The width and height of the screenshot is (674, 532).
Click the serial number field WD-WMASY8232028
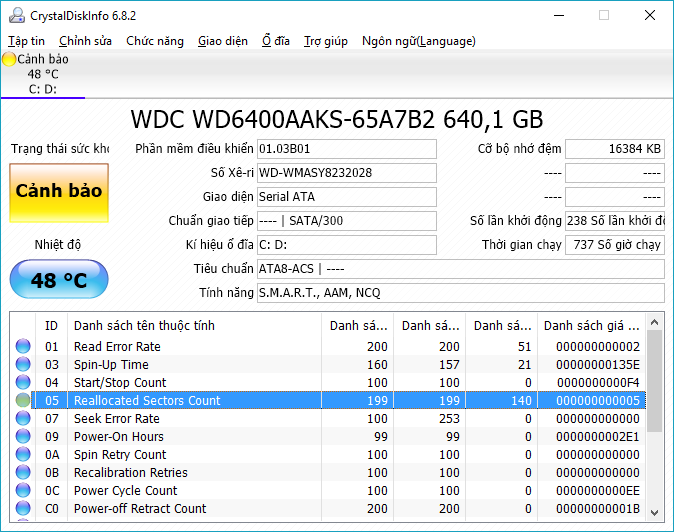[347, 173]
